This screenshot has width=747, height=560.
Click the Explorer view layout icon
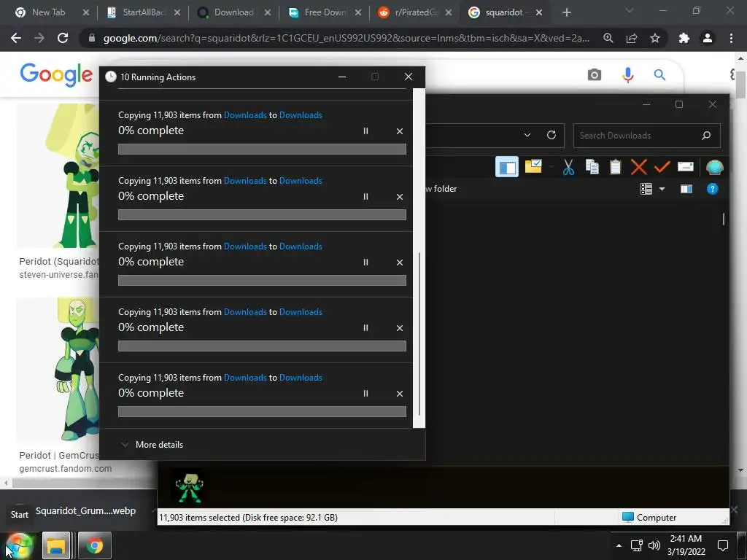[x=646, y=189]
